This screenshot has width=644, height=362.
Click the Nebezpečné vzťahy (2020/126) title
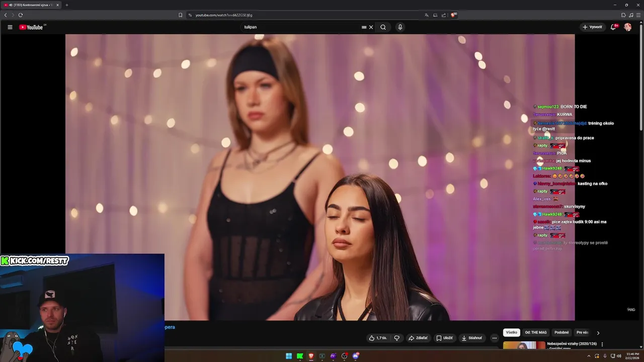pos(572,344)
